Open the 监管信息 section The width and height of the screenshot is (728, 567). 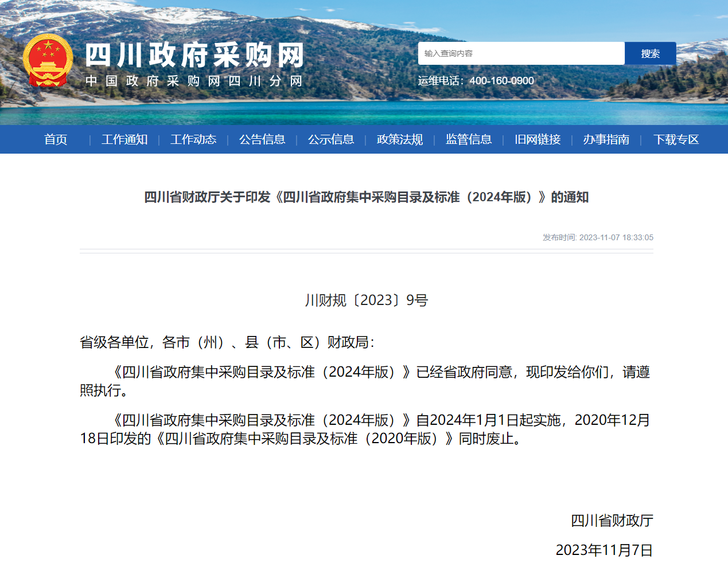click(469, 139)
